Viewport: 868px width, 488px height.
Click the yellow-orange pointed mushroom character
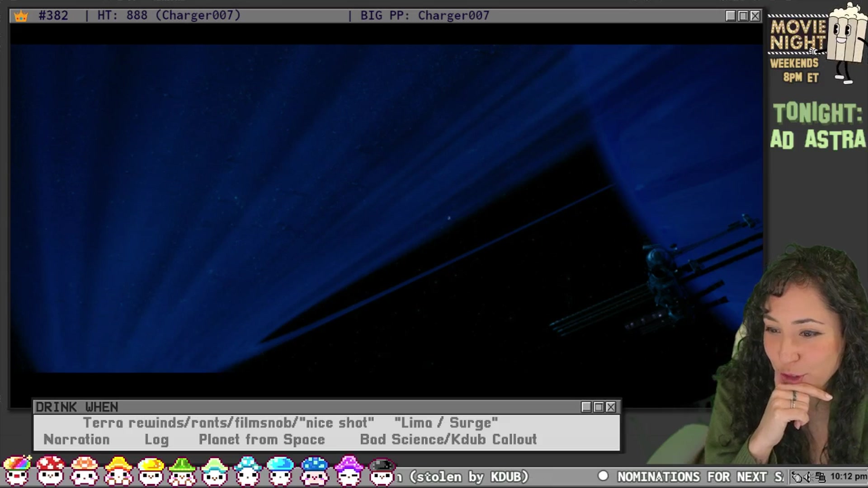[x=118, y=471]
